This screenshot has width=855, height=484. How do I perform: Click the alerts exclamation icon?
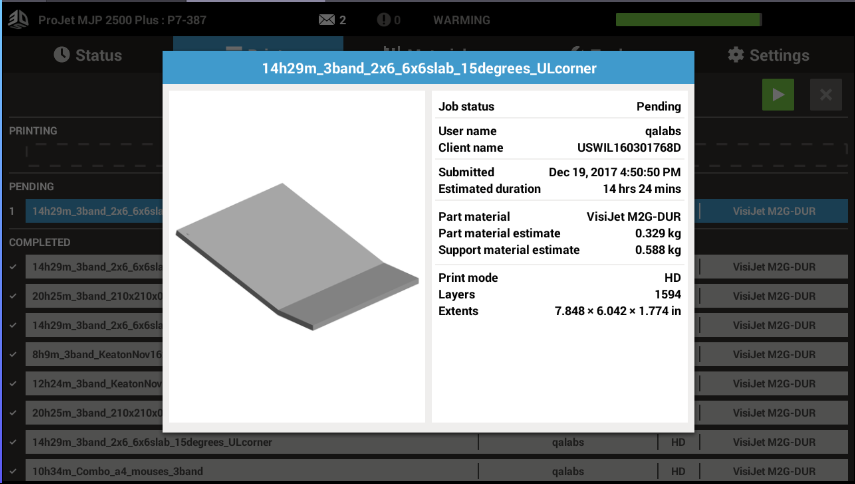384,20
